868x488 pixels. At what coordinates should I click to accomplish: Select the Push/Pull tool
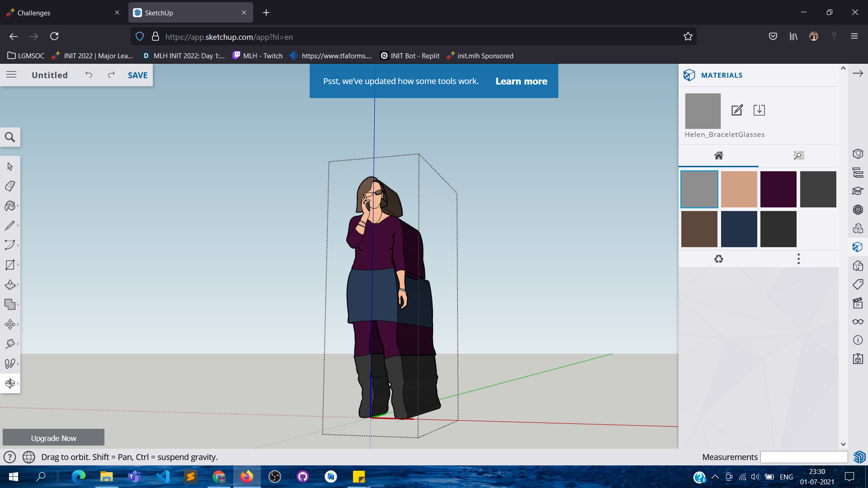tap(10, 285)
